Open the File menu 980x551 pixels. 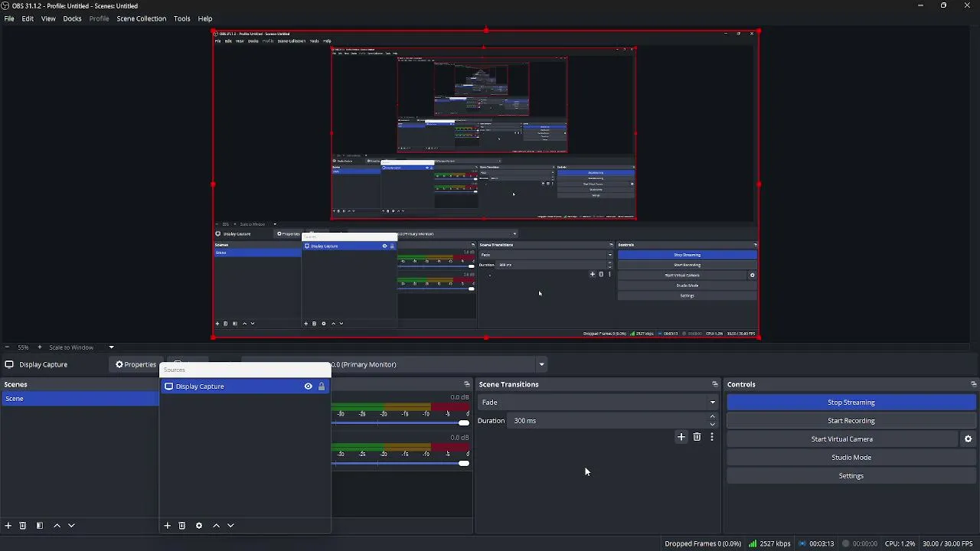pos(9,18)
